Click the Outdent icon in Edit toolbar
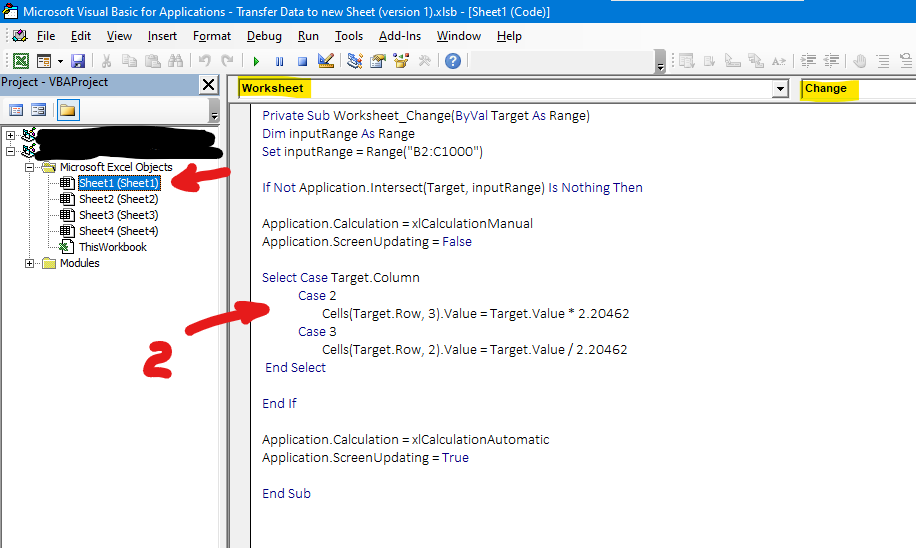 (831, 61)
